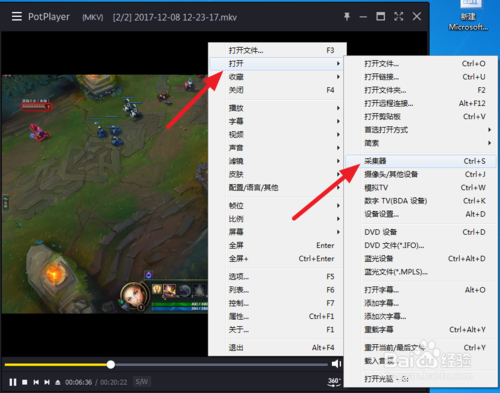Expand the 声音 submenu
This screenshot has width=500, height=393.
point(277,148)
